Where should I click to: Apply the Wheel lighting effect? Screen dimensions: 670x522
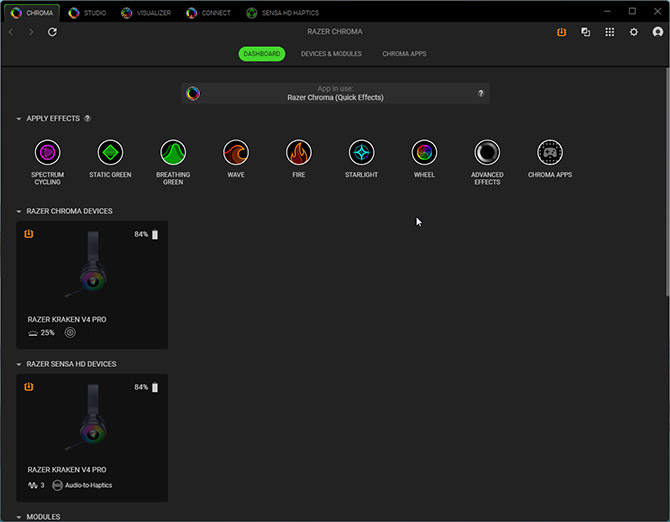coord(424,153)
